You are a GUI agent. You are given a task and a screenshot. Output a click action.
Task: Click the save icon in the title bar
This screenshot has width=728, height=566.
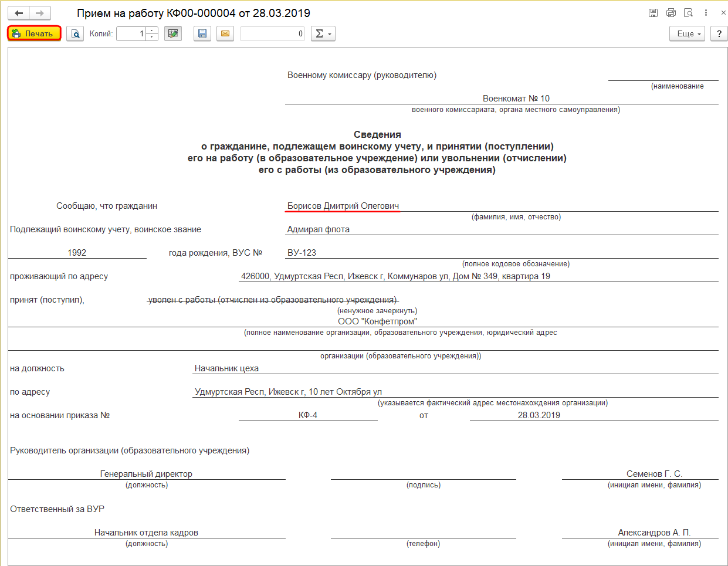tap(652, 13)
